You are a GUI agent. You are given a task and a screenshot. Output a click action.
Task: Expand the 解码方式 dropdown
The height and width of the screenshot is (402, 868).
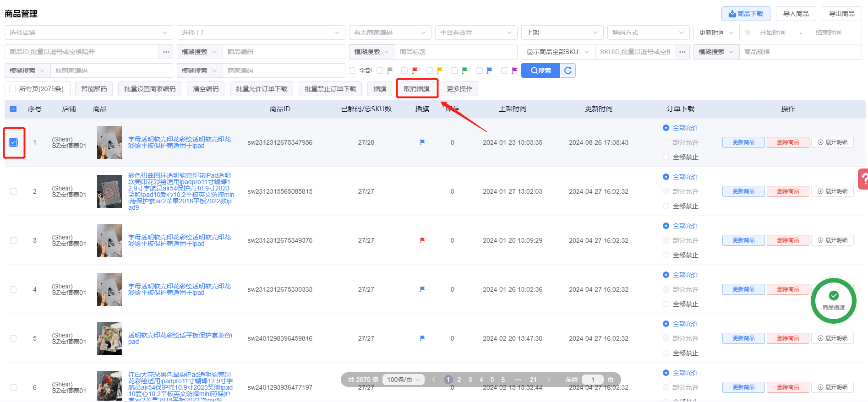click(648, 33)
